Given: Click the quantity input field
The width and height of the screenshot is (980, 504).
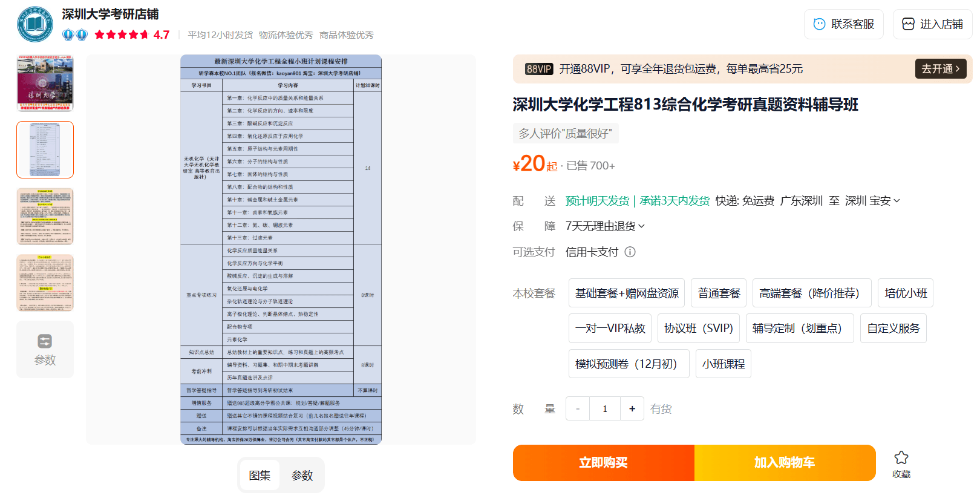Looking at the screenshot, I should pyautogui.click(x=605, y=409).
